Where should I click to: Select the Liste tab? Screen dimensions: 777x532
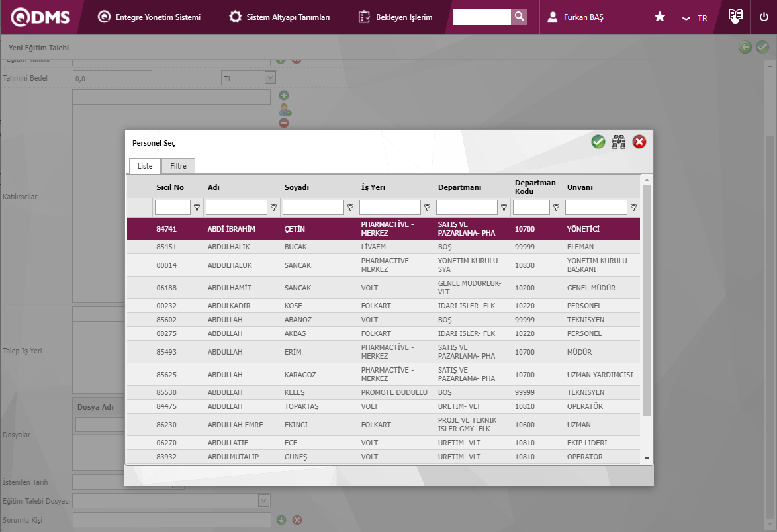pos(145,166)
